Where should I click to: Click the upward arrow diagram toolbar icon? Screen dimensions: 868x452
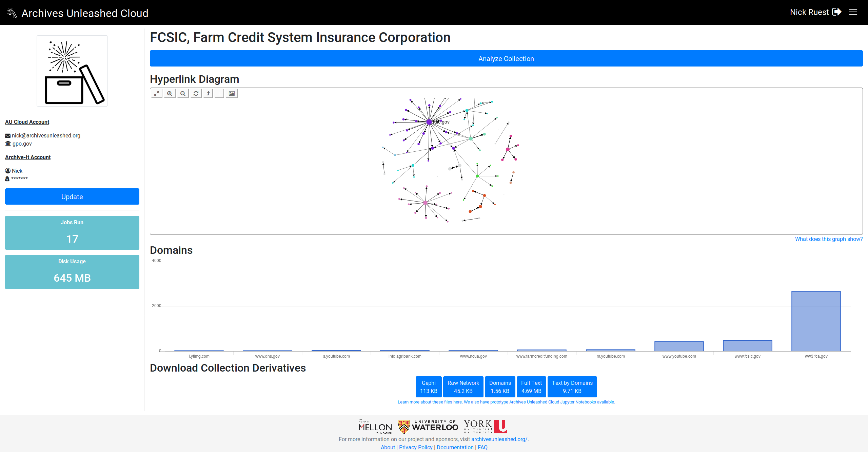pyautogui.click(x=208, y=93)
